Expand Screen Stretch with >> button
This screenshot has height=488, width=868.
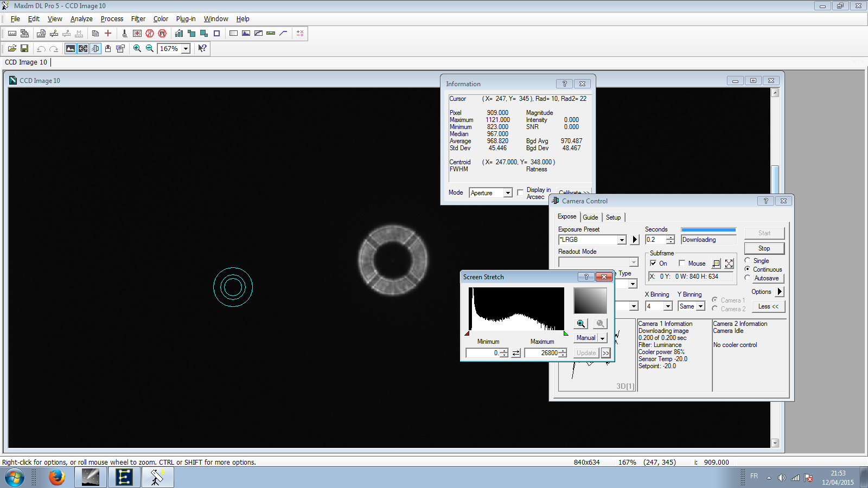click(606, 353)
